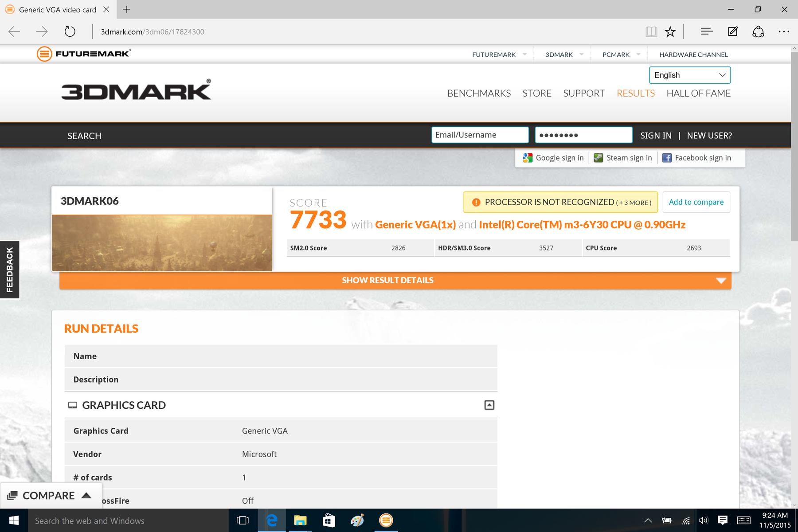Click the Intel Core m3-6Y30 CPU link

click(582, 225)
